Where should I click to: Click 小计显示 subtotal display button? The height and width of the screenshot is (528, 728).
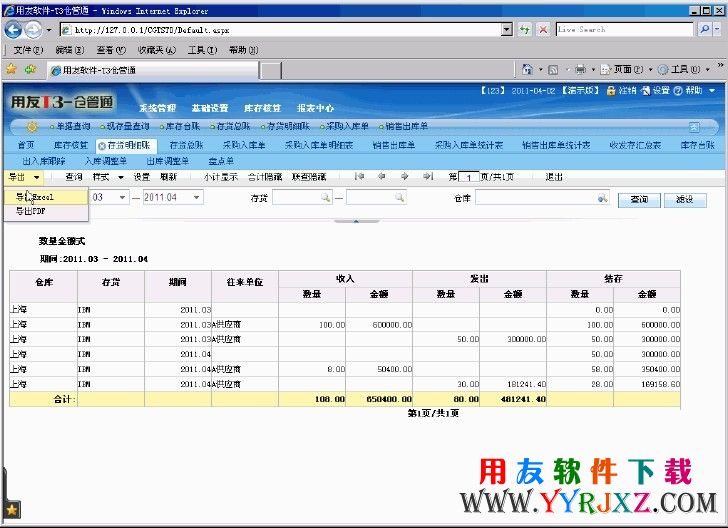point(221,177)
